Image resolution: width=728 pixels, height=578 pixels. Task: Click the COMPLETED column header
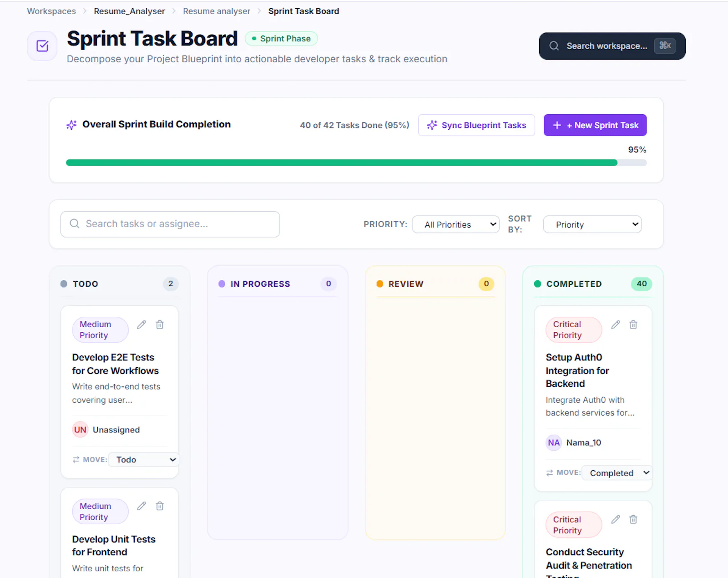point(574,284)
